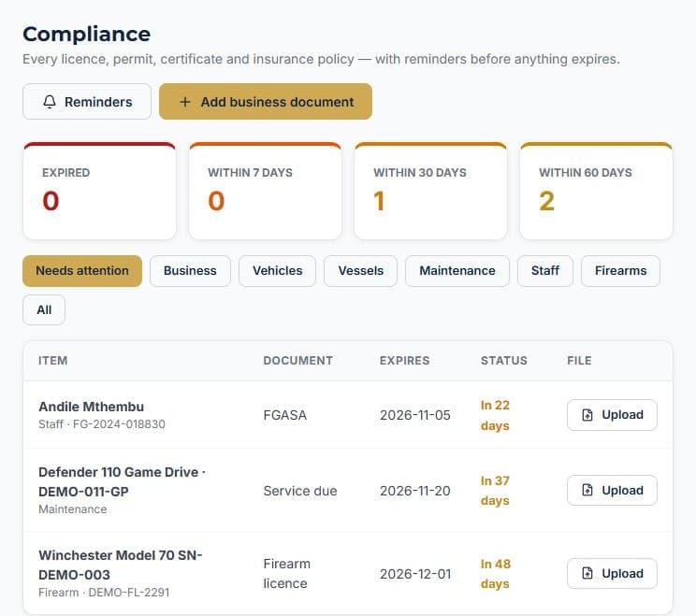The height and width of the screenshot is (616, 696).
Task: Click the Maintenance subtext under Defender 110
Action: (x=73, y=509)
